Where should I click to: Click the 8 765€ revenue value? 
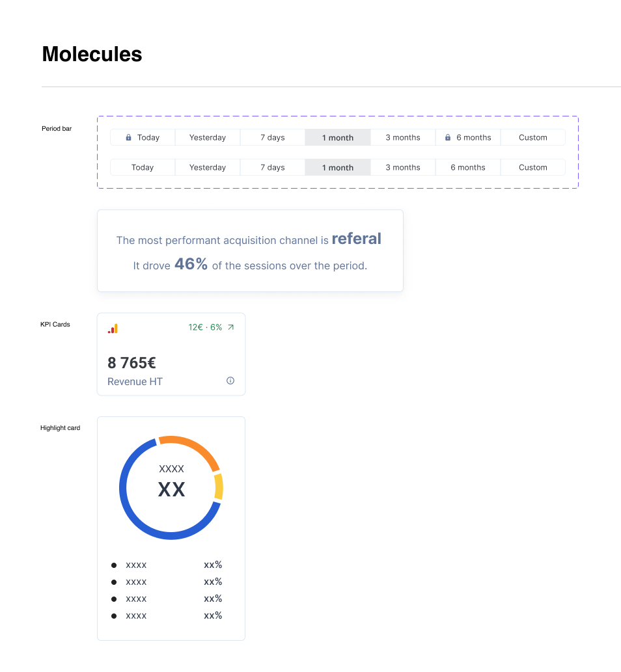coord(131,363)
